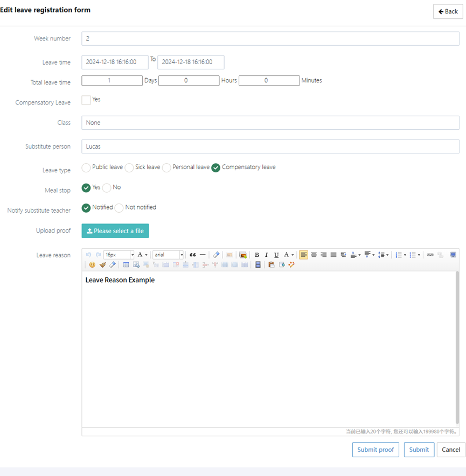Center-align the leave reason text
This screenshot has width=466, height=476.
(x=314, y=255)
